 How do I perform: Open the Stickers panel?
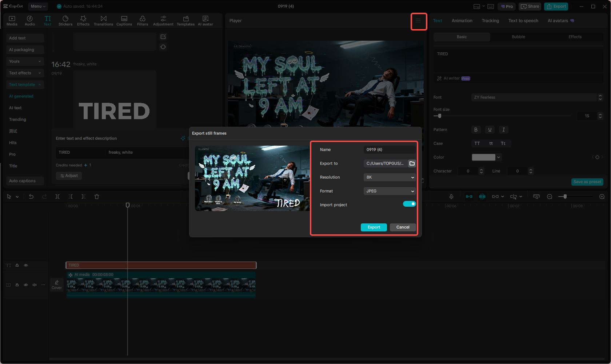65,21
